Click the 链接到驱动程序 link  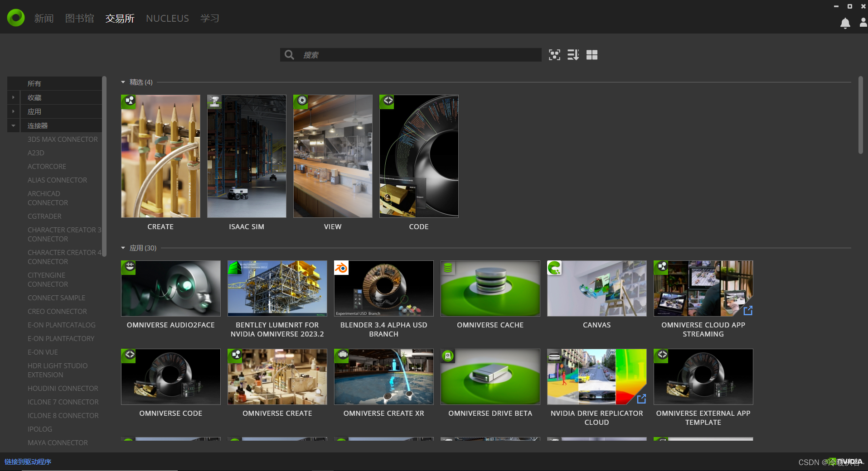coord(28,461)
